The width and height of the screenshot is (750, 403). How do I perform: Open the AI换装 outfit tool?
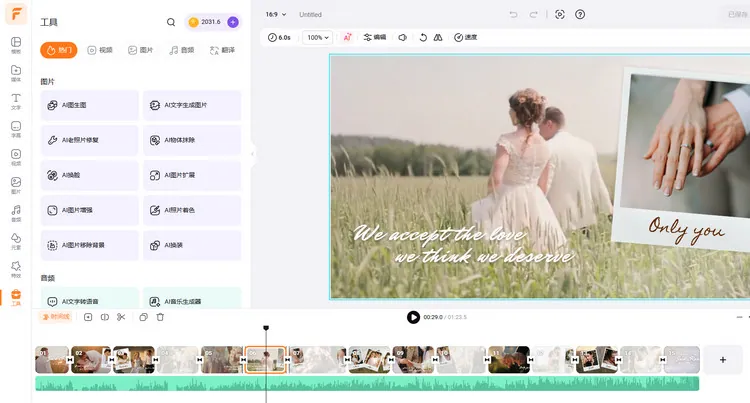[192, 245]
